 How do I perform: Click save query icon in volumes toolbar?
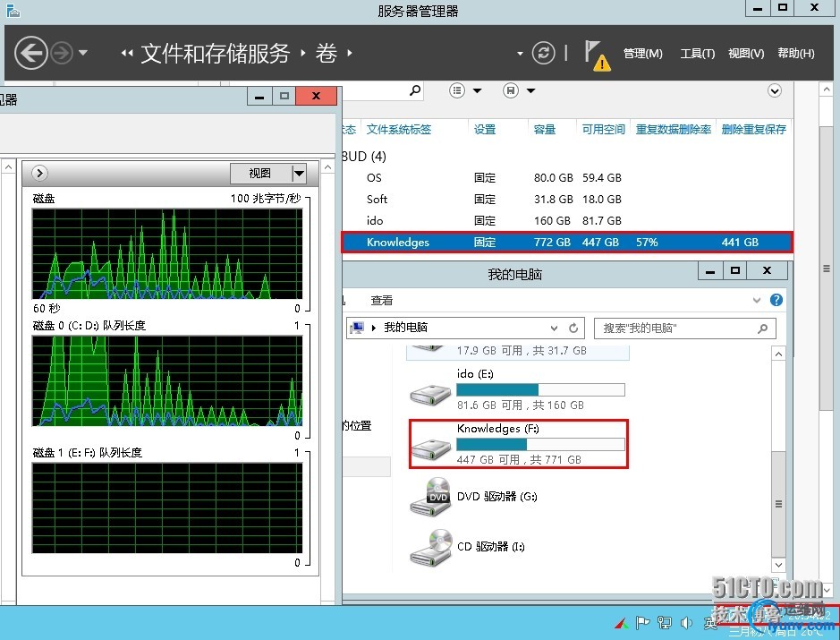click(511, 90)
